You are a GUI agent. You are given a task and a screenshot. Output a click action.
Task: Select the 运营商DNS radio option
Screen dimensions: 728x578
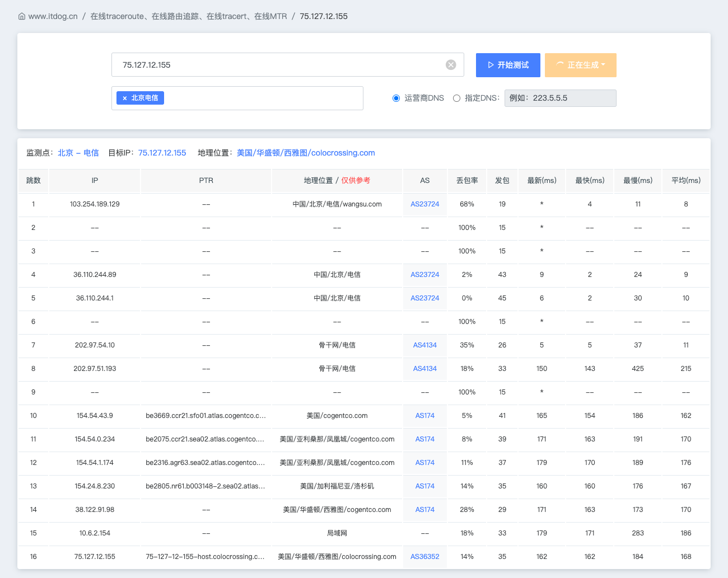[396, 98]
